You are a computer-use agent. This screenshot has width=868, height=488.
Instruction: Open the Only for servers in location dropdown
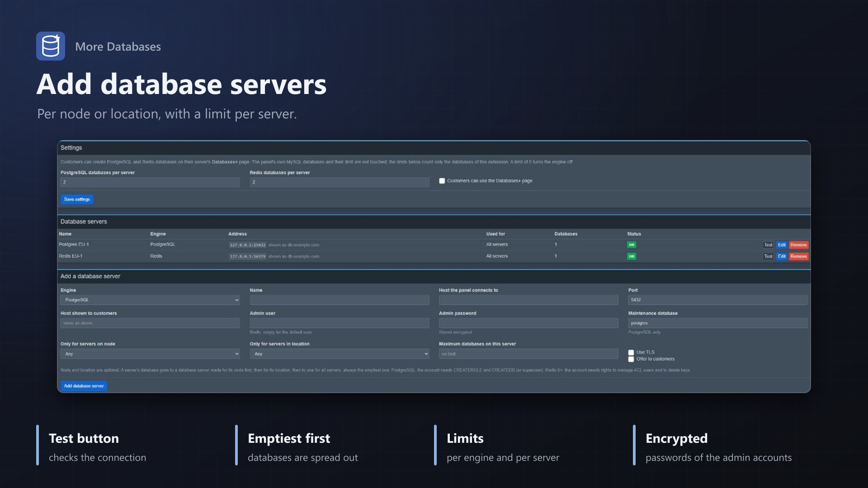click(x=340, y=354)
